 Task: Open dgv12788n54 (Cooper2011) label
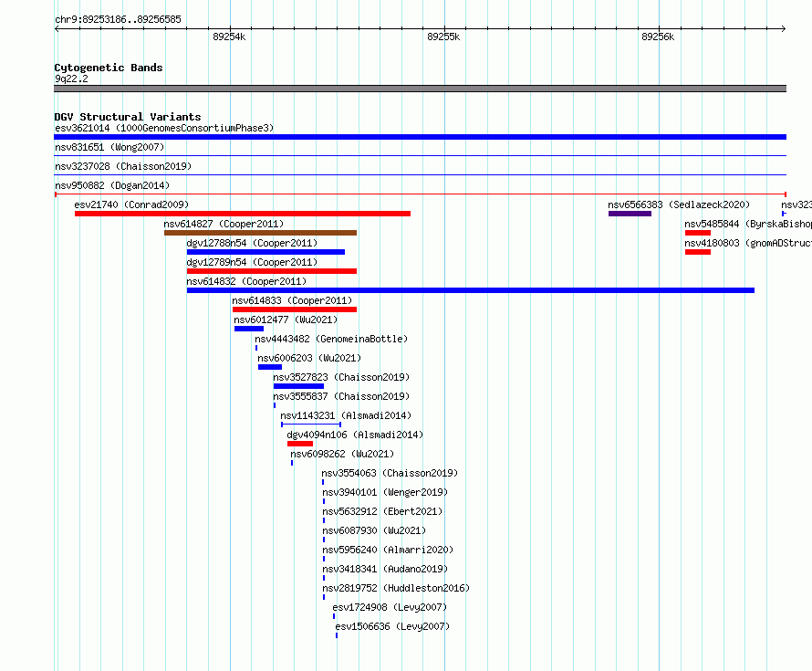(x=252, y=243)
